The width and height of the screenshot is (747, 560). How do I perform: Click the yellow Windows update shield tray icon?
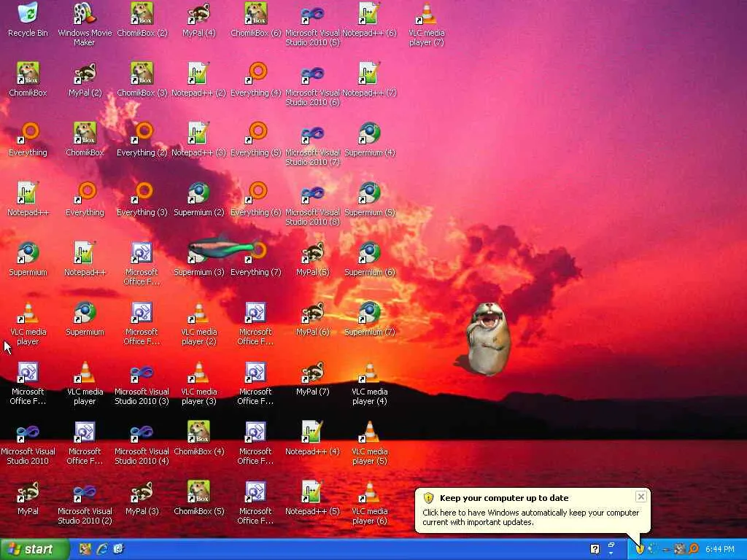[640, 549]
